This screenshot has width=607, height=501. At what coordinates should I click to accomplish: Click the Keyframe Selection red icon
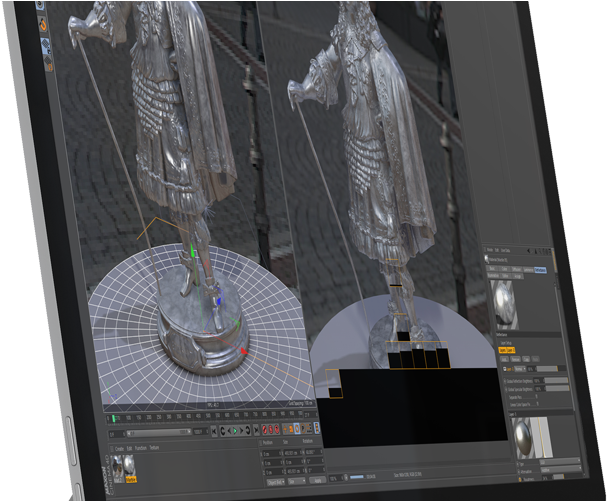[277, 429]
